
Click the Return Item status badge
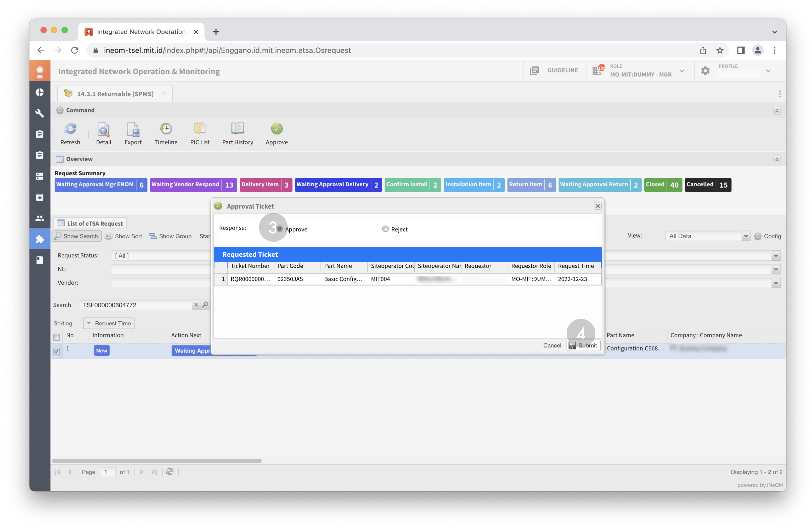pos(531,185)
